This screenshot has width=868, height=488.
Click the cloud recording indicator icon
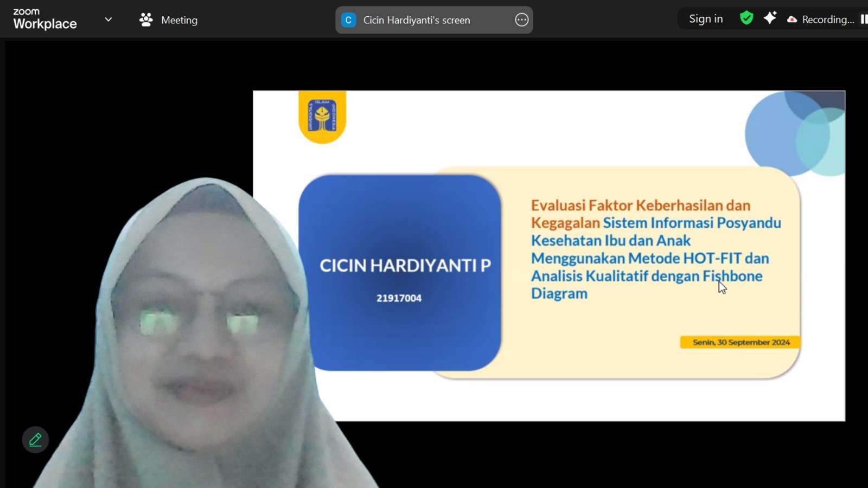click(x=792, y=20)
